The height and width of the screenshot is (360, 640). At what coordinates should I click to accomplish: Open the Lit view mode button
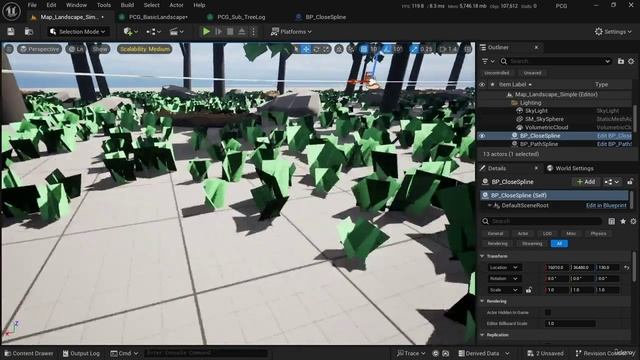[76, 49]
